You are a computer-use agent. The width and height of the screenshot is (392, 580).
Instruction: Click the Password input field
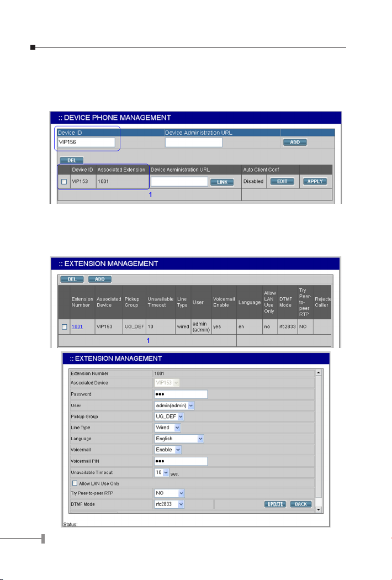(x=181, y=394)
